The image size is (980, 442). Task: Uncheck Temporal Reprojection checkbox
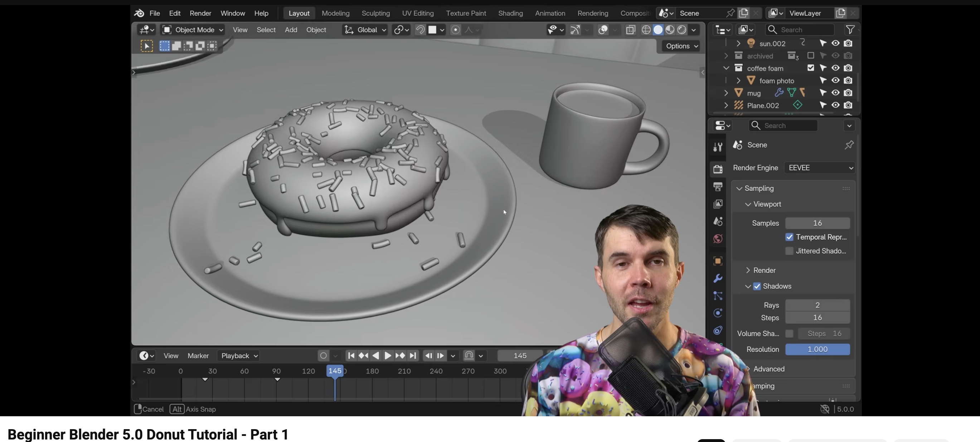point(789,237)
